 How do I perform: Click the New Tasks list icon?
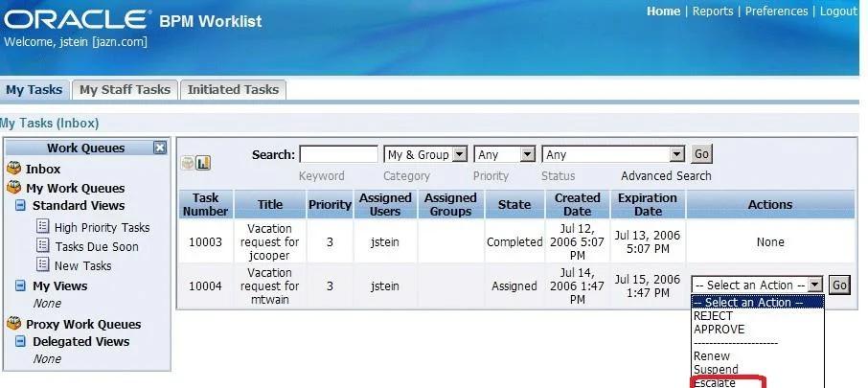tap(42, 264)
